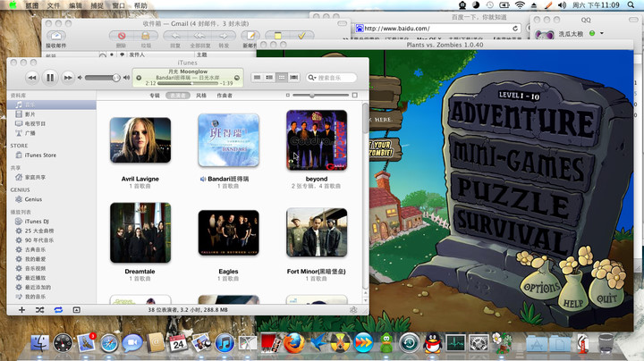Screen dimensions: 644x361
Task: Open Genius settings gear in iTunes corner
Action: 353,310
